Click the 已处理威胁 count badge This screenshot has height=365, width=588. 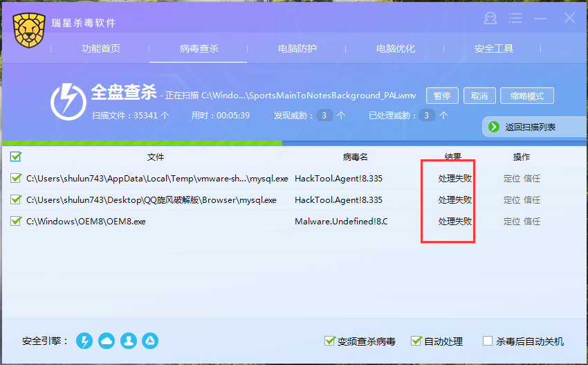click(427, 115)
